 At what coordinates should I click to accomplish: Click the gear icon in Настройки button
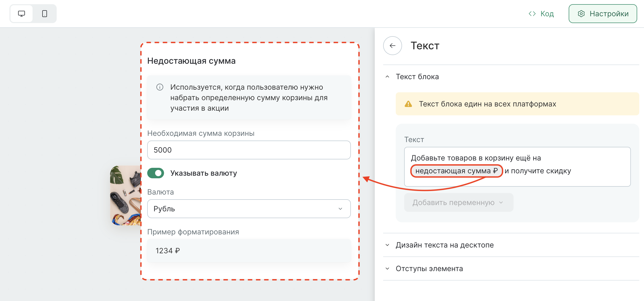pos(581,14)
